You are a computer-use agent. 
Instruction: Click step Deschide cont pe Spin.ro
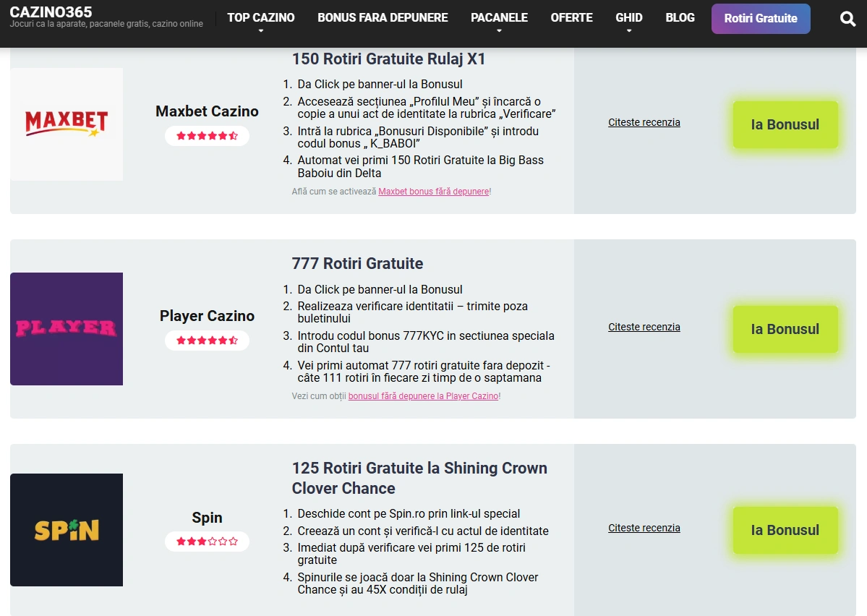tap(409, 514)
